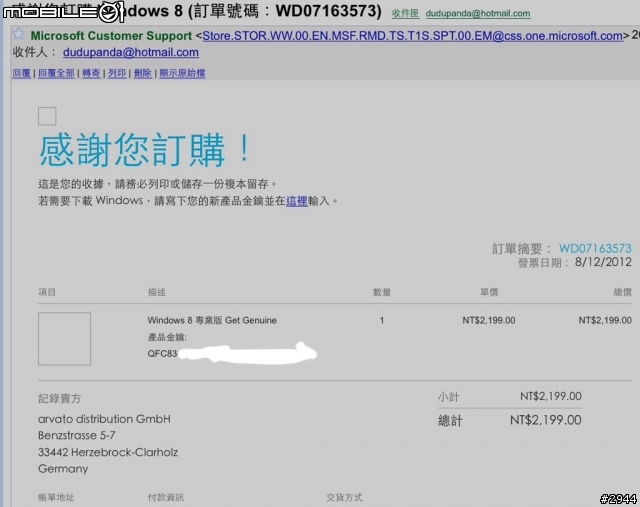Select the product description Windows 8 專業版 Get Genuine
Screen dimensions: 640x507
[212, 320]
